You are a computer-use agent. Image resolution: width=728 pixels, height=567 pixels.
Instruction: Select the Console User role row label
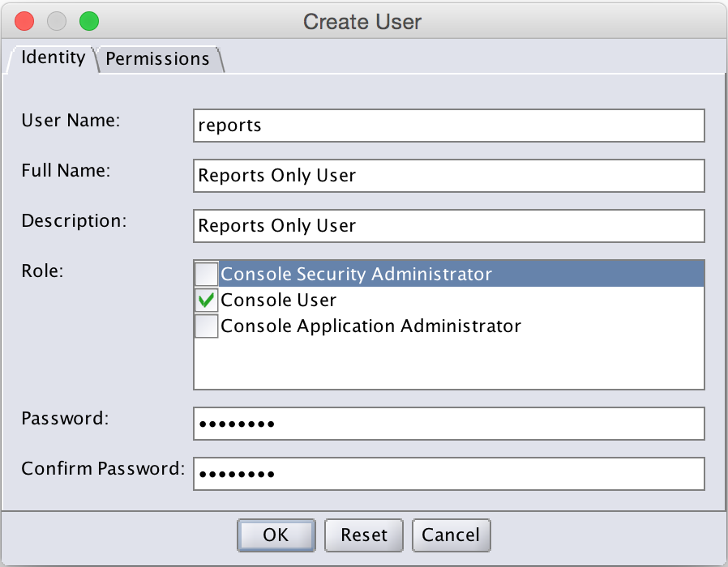[x=279, y=301]
